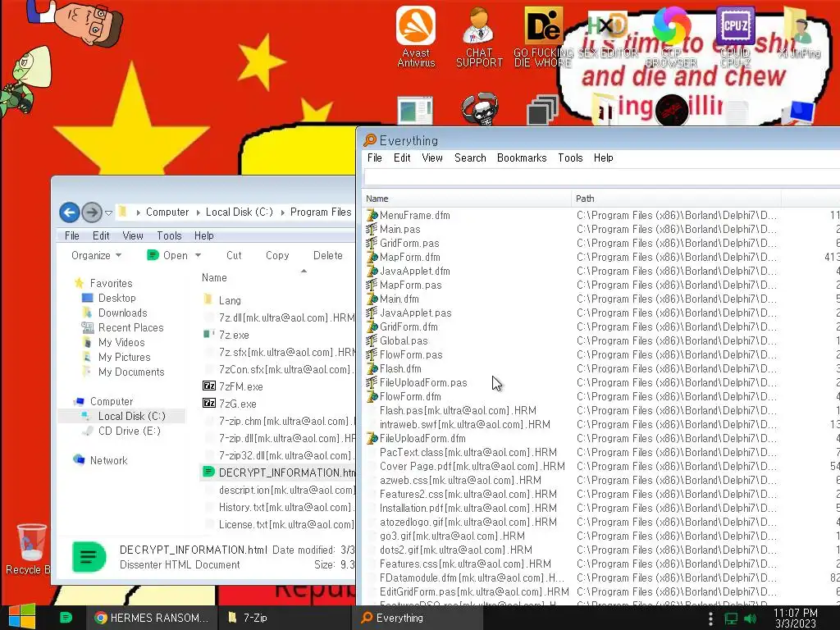This screenshot has width=840, height=630.
Task: Select Recent Places in navigation pane
Action: point(130,327)
